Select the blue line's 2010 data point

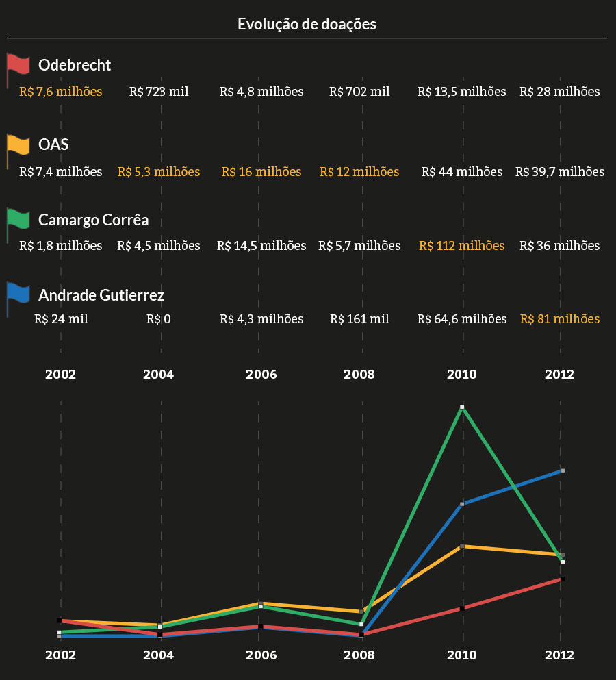tap(462, 504)
